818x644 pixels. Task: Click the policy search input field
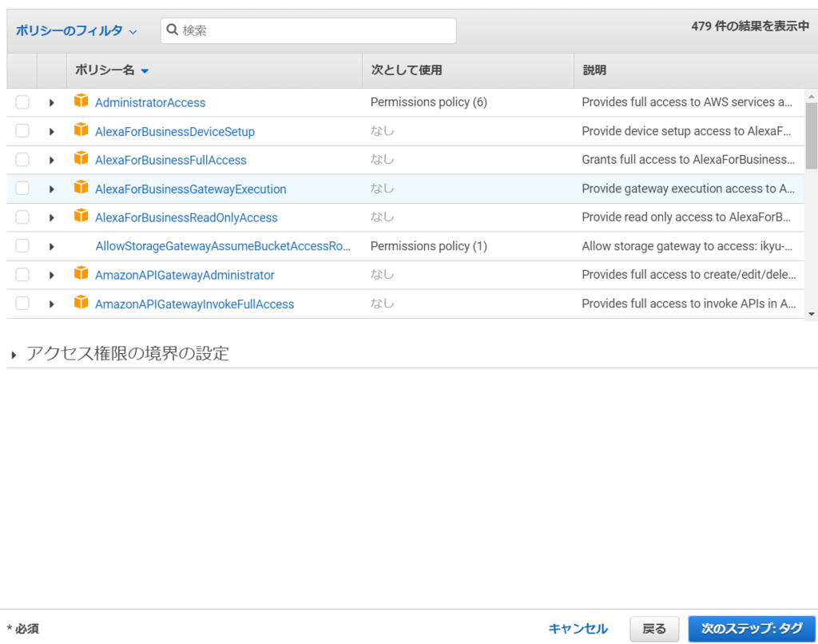pyautogui.click(x=308, y=31)
